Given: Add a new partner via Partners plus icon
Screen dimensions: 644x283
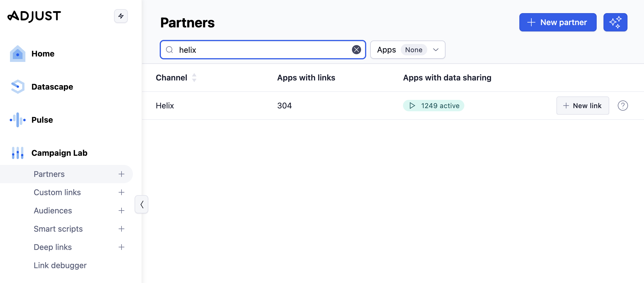Looking at the screenshot, I should 121,174.
